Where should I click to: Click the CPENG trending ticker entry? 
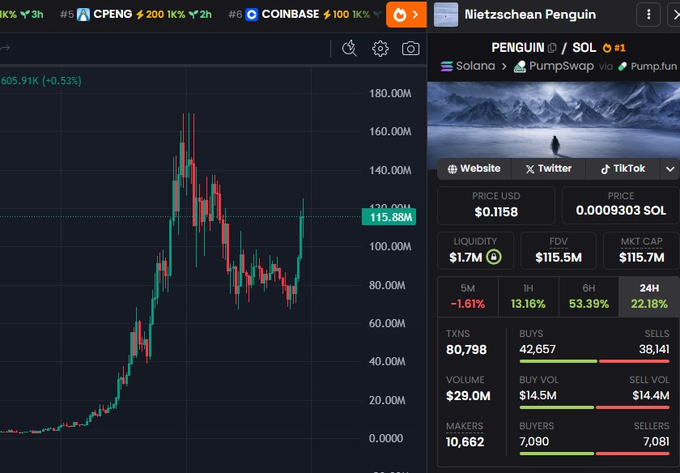coord(136,15)
